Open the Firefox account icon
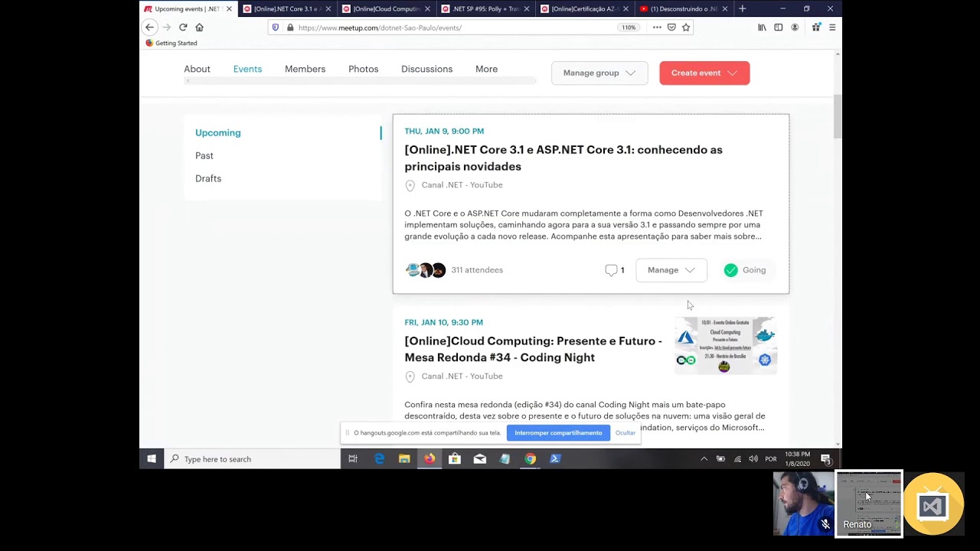This screenshot has width=980, height=551. pos(795,28)
